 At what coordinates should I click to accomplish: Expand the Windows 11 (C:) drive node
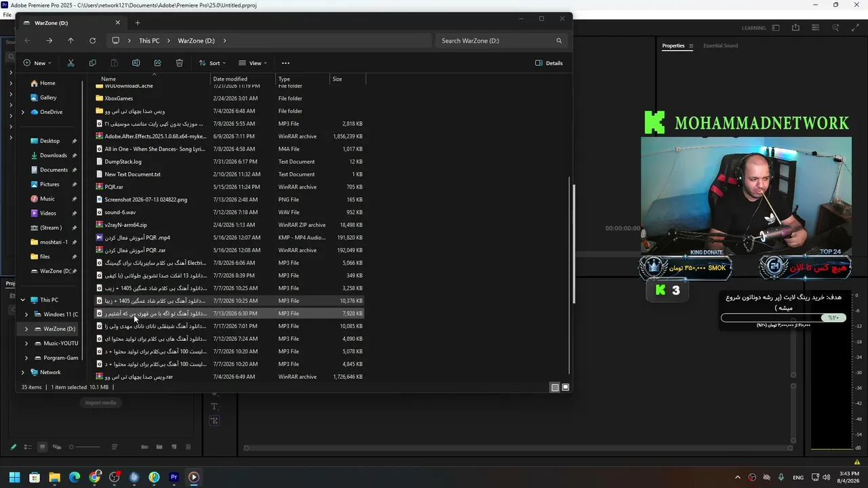pyautogui.click(x=26, y=314)
